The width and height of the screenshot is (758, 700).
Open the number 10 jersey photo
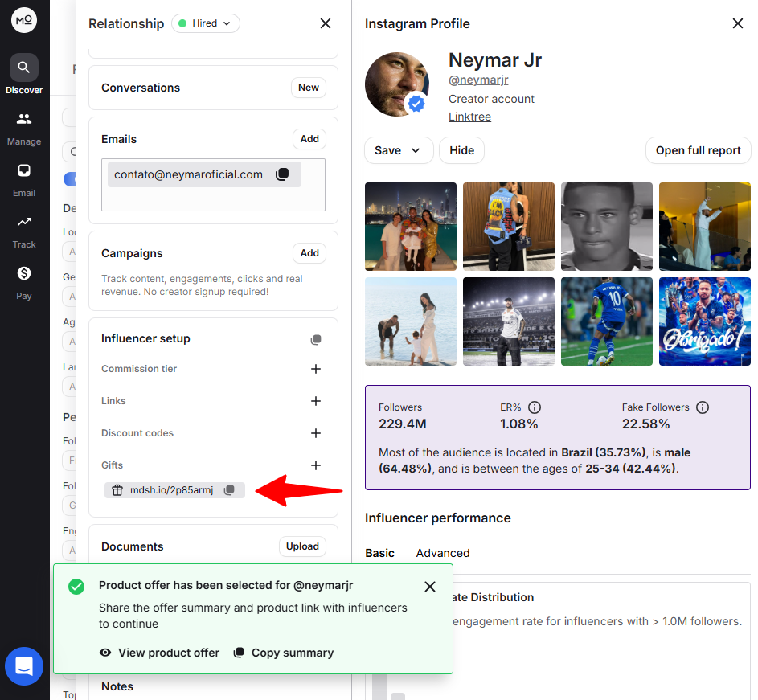pos(607,321)
